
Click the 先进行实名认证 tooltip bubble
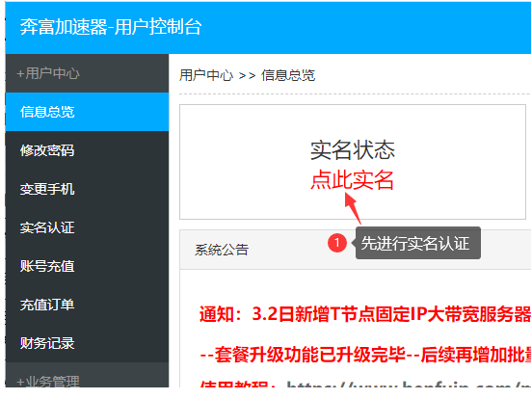[417, 243]
